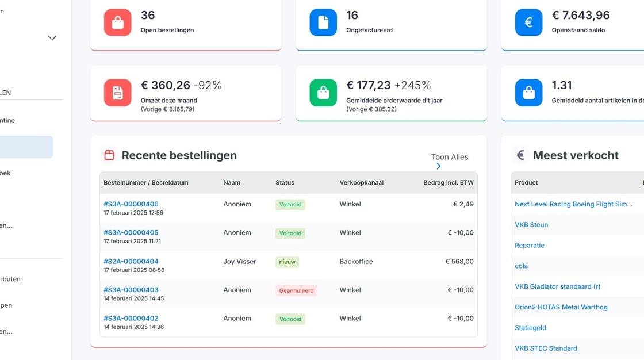Click the blue Ongefactureerd document icon
Screen dimensions: 644x360
[x=323, y=22]
